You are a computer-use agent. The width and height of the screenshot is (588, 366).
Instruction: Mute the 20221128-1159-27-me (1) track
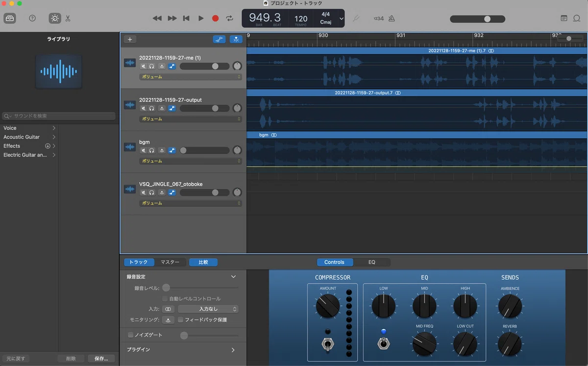pyautogui.click(x=143, y=66)
